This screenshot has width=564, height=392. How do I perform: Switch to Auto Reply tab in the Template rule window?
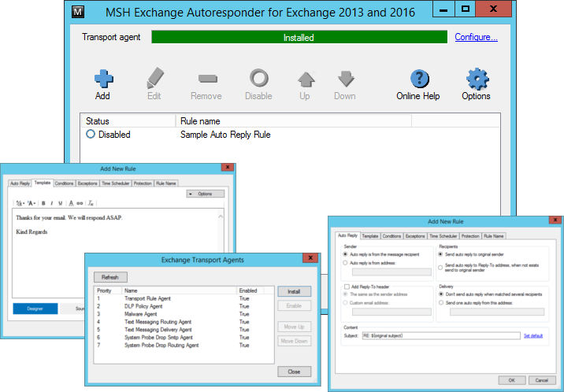20,183
